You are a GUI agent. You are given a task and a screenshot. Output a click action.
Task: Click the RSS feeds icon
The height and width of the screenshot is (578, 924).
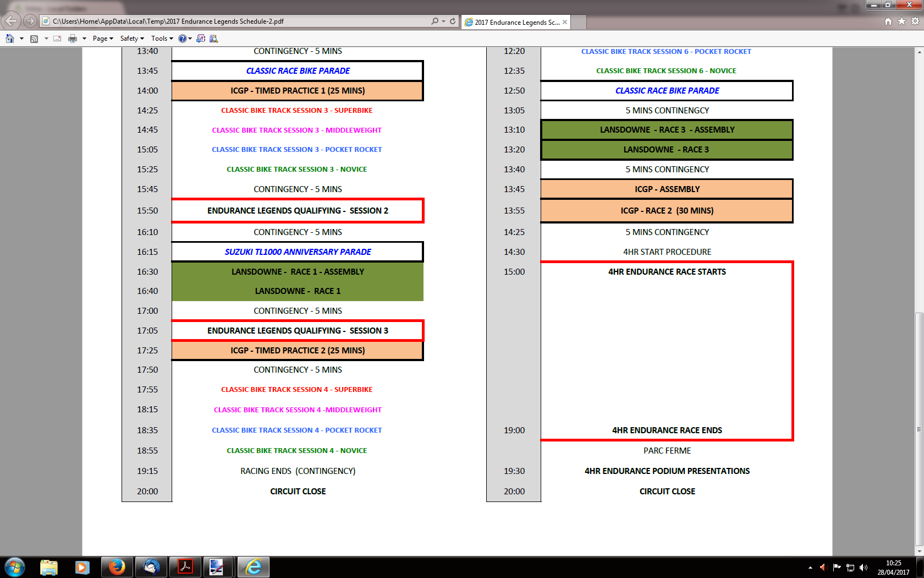pyautogui.click(x=34, y=39)
